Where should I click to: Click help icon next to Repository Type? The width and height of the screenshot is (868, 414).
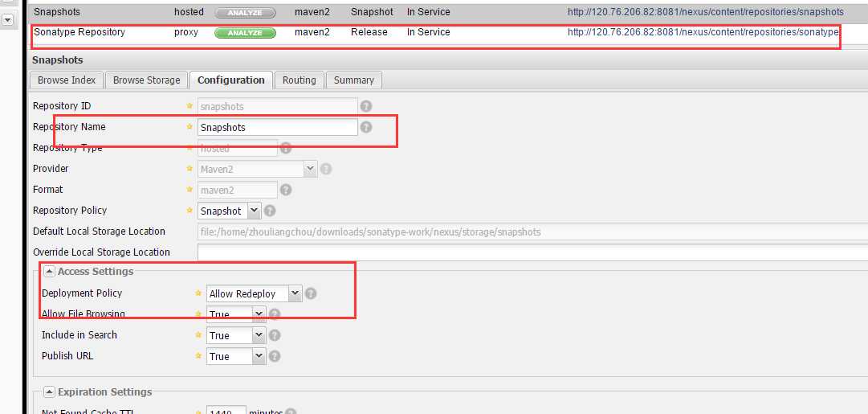click(x=286, y=148)
